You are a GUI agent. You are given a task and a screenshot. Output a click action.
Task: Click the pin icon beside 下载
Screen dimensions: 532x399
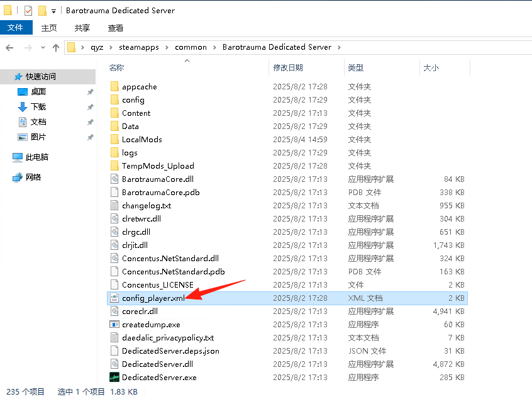[x=91, y=108]
